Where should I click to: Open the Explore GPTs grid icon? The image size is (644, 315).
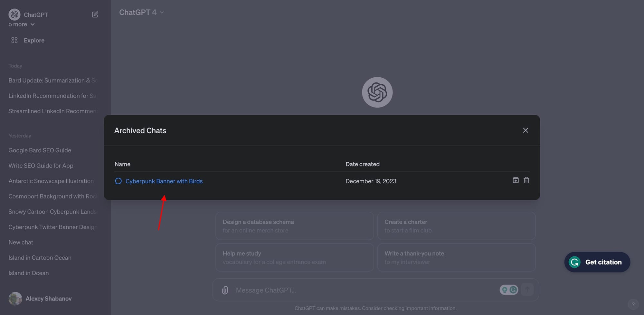[14, 40]
